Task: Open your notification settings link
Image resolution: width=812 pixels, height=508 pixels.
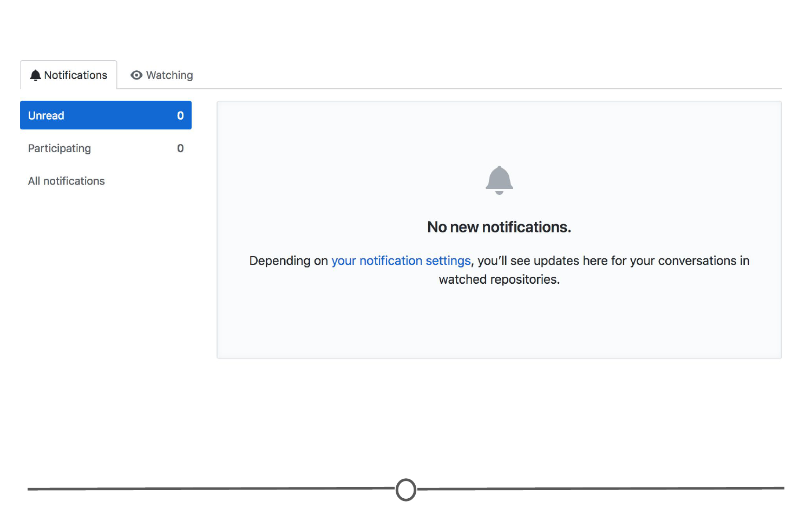Action: pos(401,260)
